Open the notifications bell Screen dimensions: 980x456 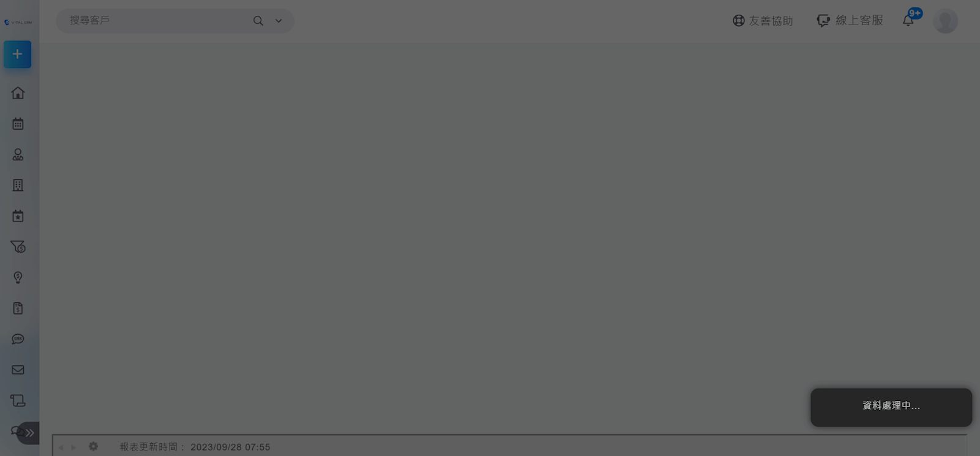(x=908, y=20)
